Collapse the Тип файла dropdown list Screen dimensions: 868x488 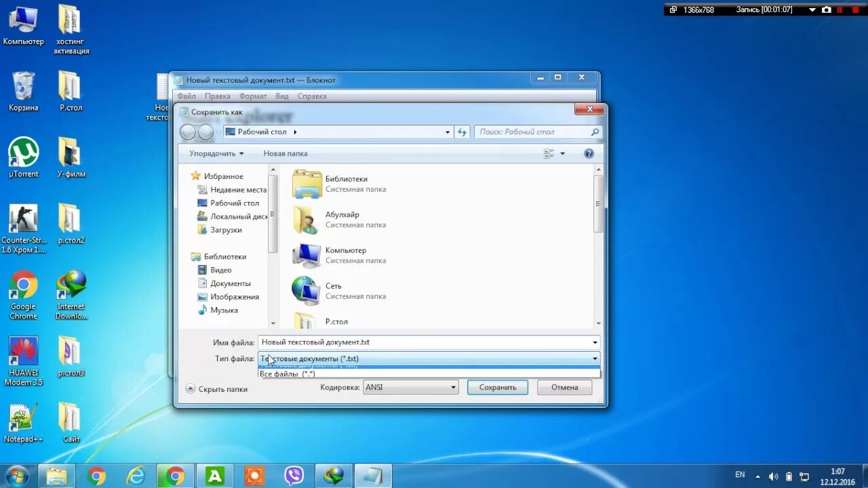pos(595,359)
